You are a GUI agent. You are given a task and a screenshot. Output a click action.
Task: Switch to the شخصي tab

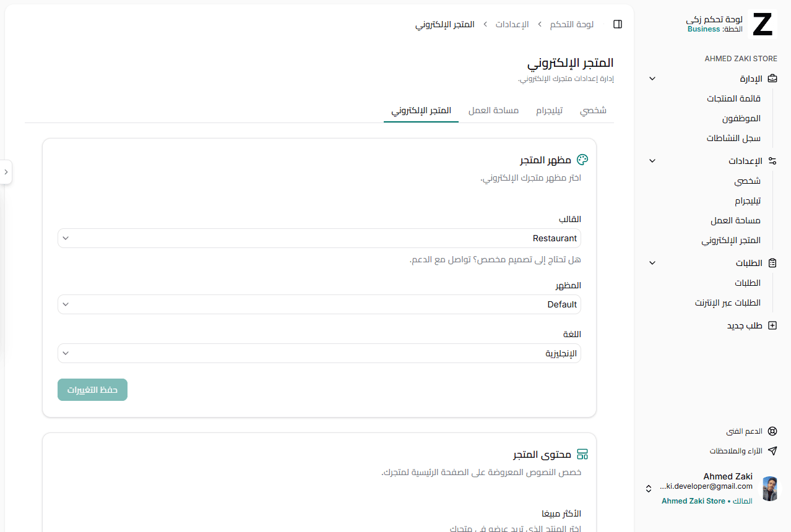pos(593,111)
